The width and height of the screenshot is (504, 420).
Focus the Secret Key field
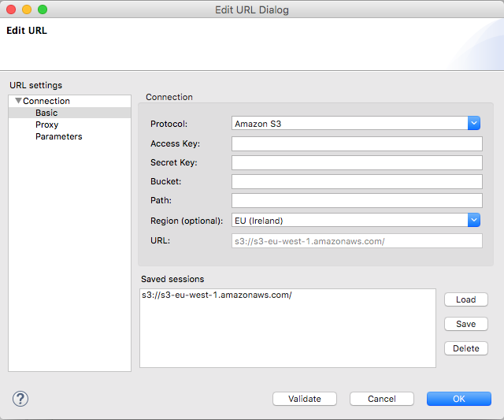[356, 162]
